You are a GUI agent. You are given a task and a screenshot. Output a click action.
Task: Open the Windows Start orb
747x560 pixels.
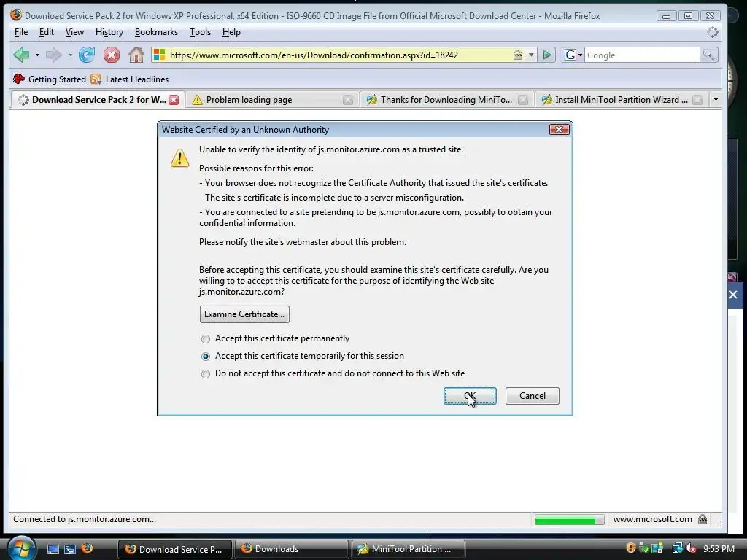pyautogui.click(x=21, y=548)
